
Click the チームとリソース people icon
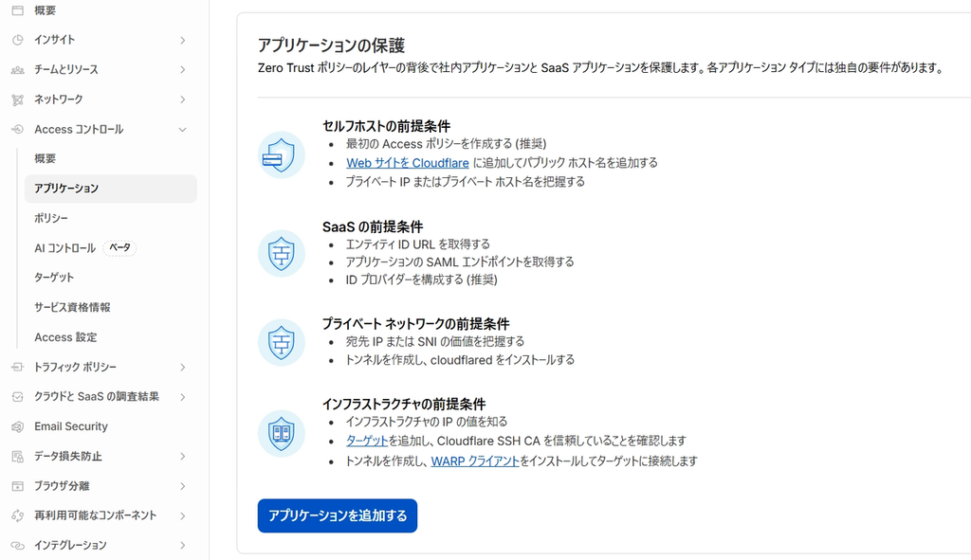point(18,69)
